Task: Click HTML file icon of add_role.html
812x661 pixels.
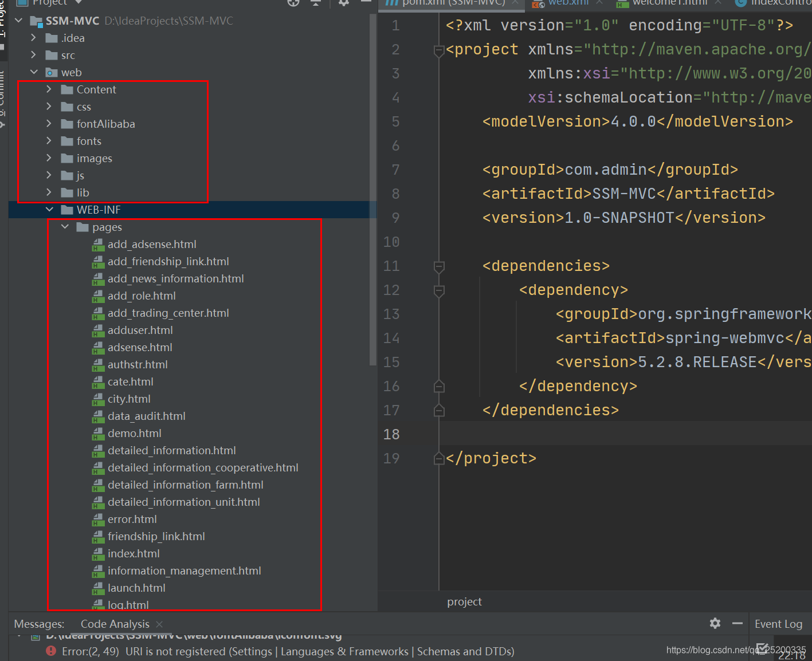Action: pos(98,296)
